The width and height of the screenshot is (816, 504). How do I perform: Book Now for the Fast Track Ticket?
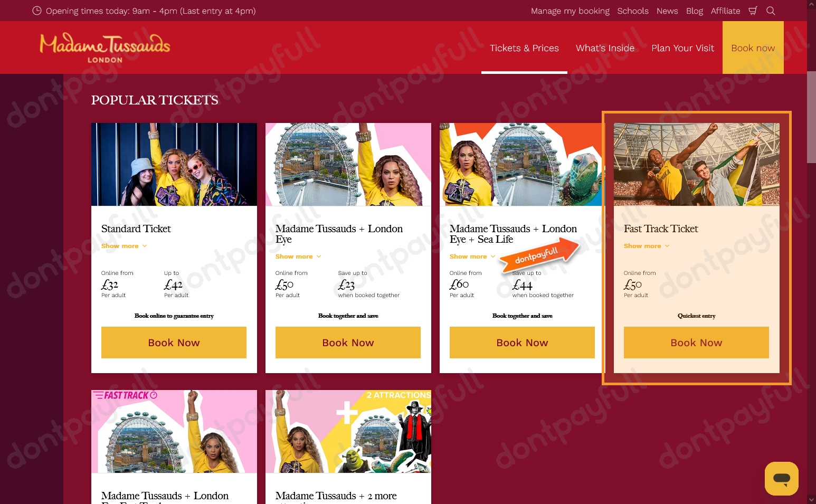696,343
